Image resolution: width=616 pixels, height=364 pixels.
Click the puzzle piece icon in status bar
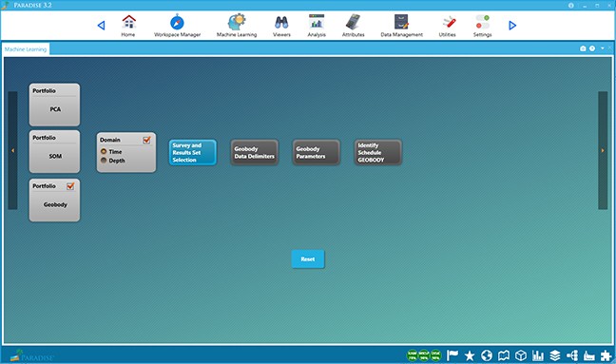coord(606,355)
